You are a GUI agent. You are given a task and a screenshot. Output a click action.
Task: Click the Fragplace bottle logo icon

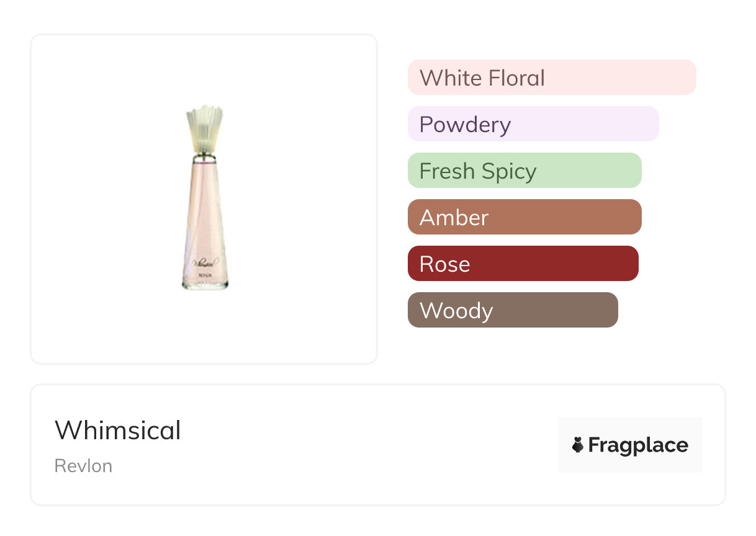point(578,445)
